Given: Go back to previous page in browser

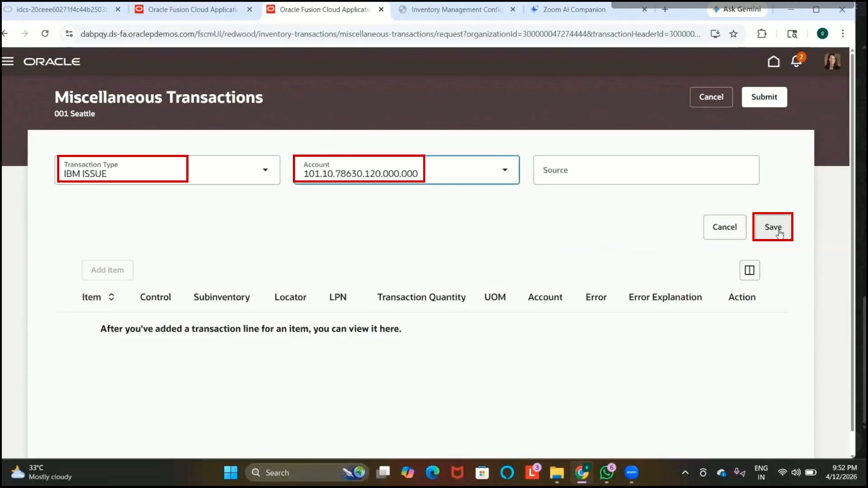Looking at the screenshot, I should coord(5,33).
